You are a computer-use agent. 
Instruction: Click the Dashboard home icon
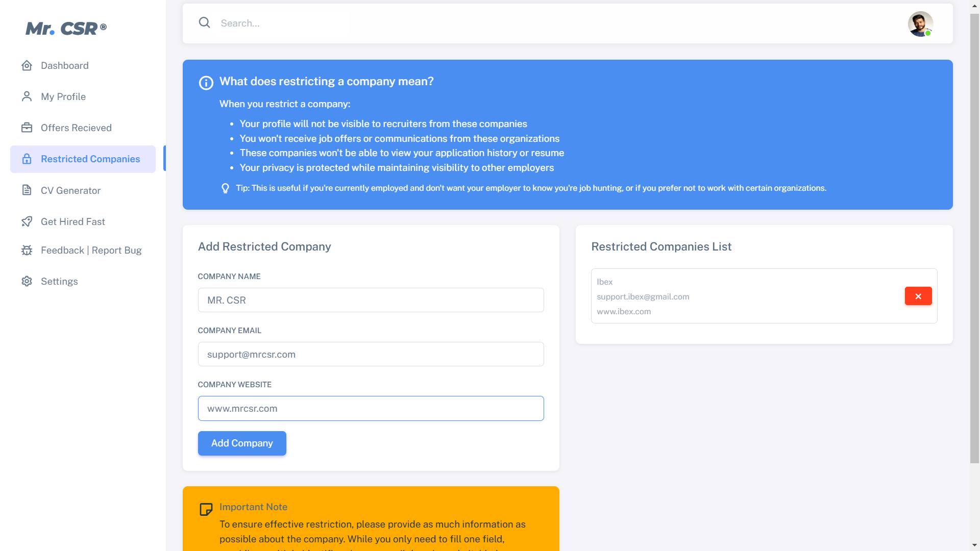point(27,66)
